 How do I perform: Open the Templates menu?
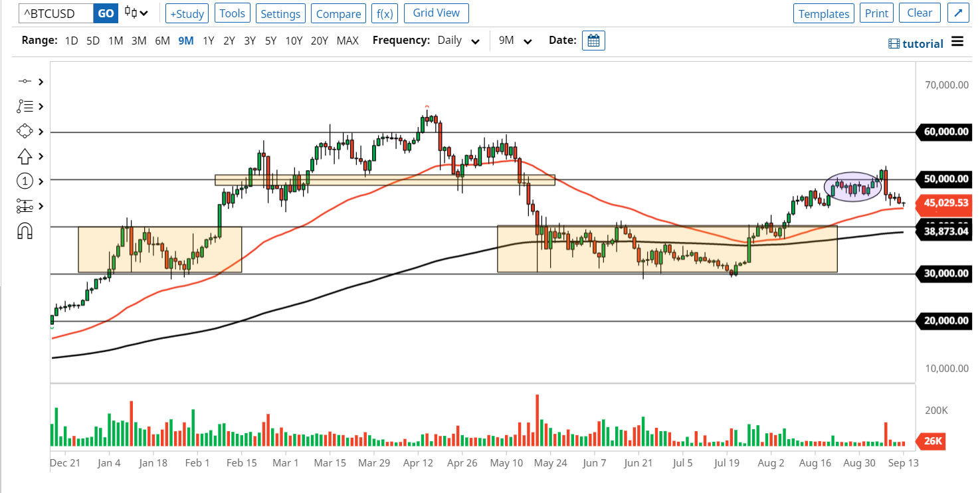(x=823, y=13)
